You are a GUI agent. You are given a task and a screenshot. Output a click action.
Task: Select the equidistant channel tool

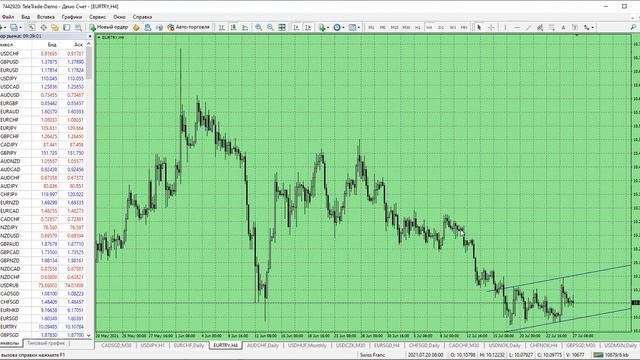[540, 27]
